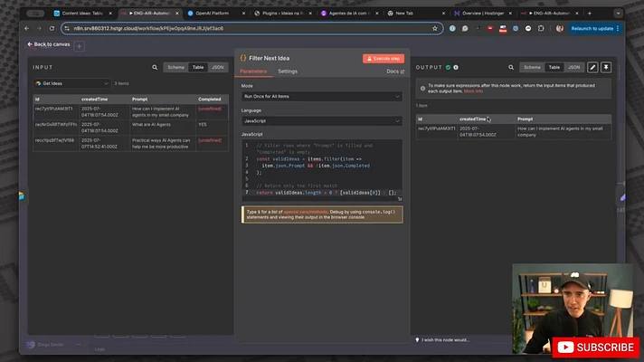This screenshot has width=644, height=362.
Task: Edit output with the pencil icon
Action: click(592, 67)
